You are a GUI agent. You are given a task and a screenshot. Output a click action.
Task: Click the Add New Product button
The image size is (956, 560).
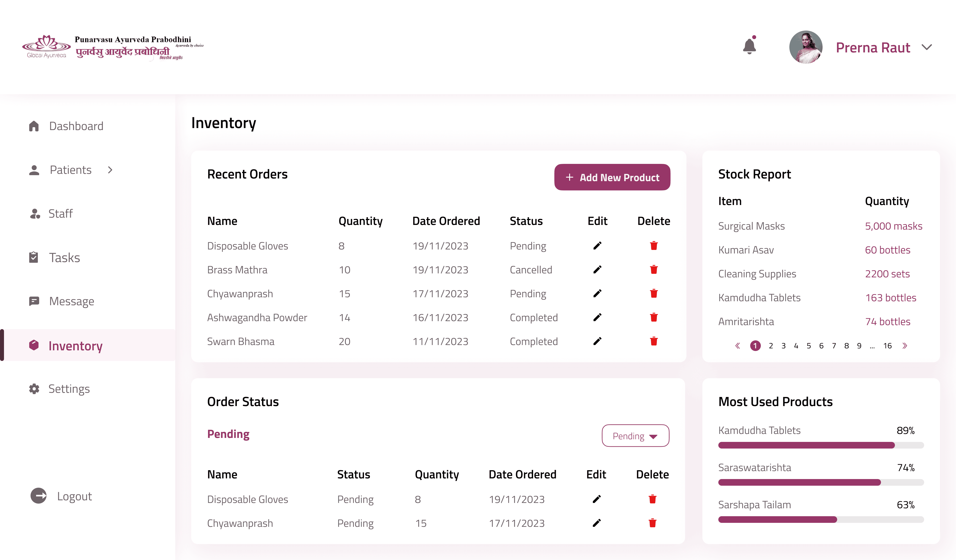click(x=612, y=177)
